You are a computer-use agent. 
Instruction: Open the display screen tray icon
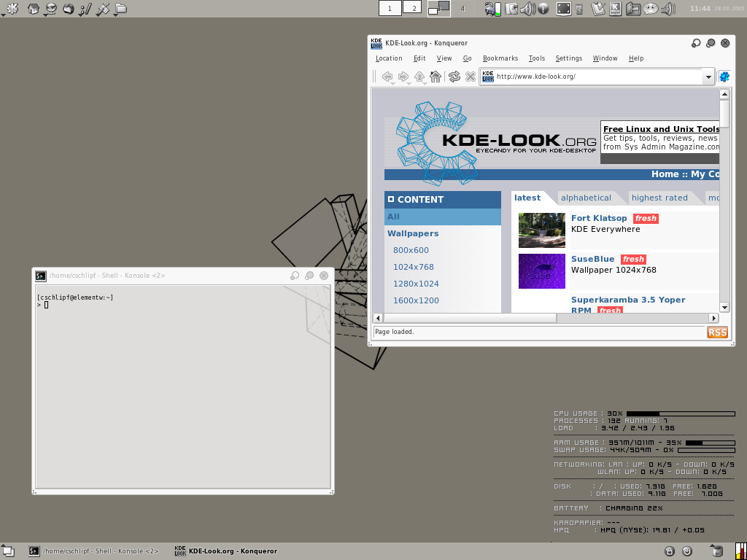564,9
